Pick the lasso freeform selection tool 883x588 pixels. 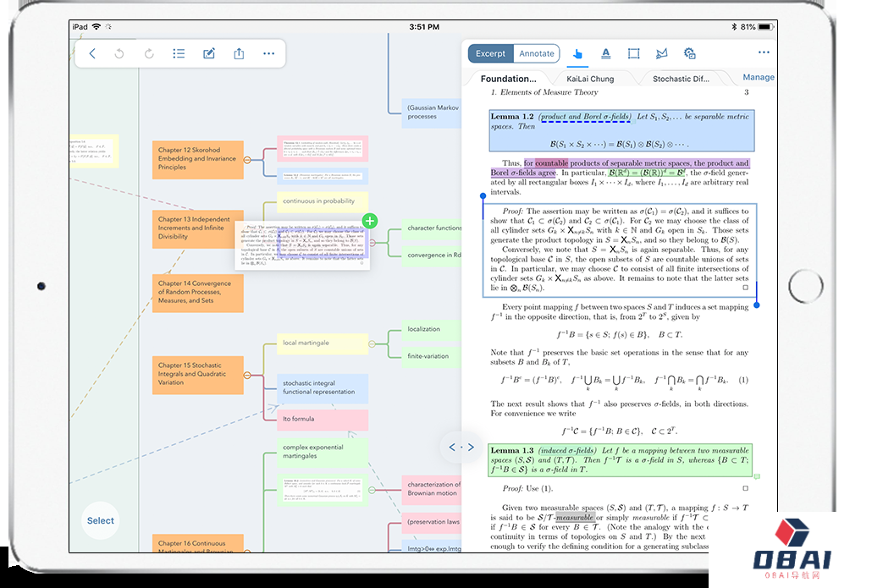click(x=662, y=53)
